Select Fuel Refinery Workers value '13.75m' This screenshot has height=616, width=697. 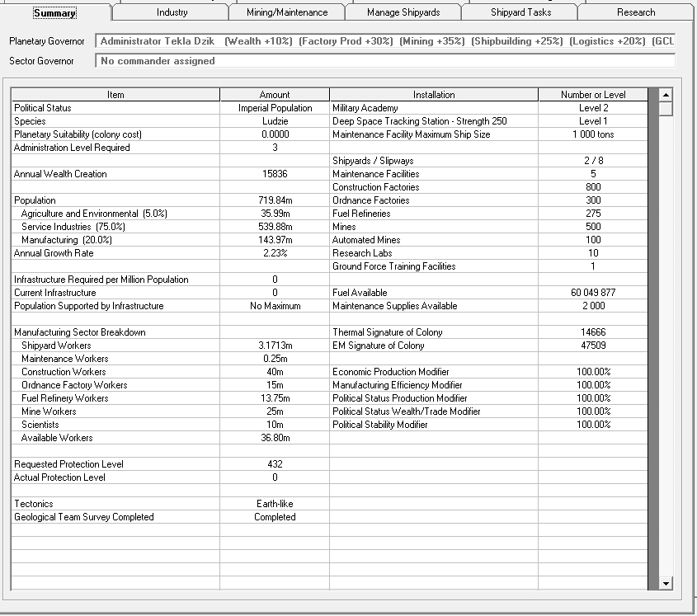coord(276,398)
